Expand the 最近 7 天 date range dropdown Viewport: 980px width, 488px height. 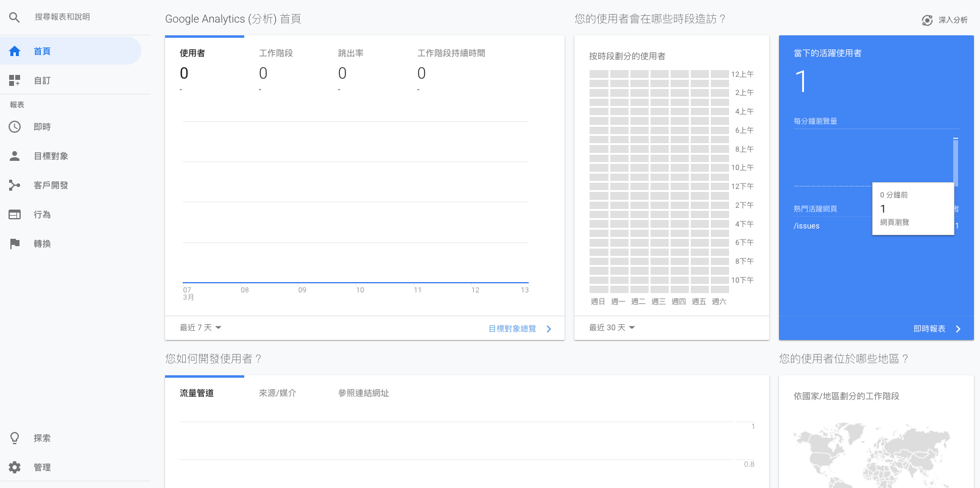200,328
